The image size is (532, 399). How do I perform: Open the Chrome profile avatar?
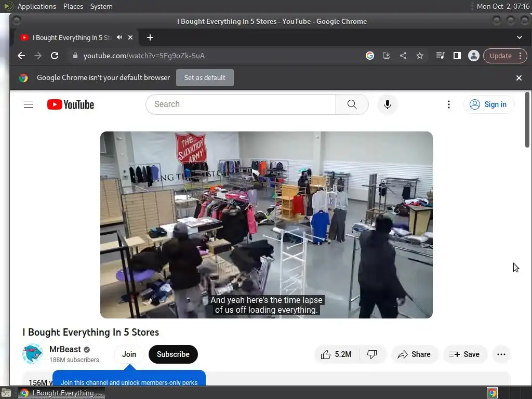point(474,56)
